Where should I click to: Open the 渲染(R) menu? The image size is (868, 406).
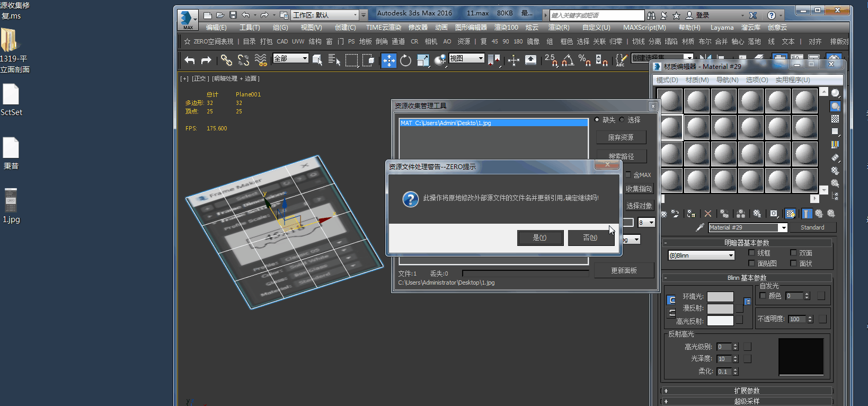(x=559, y=28)
